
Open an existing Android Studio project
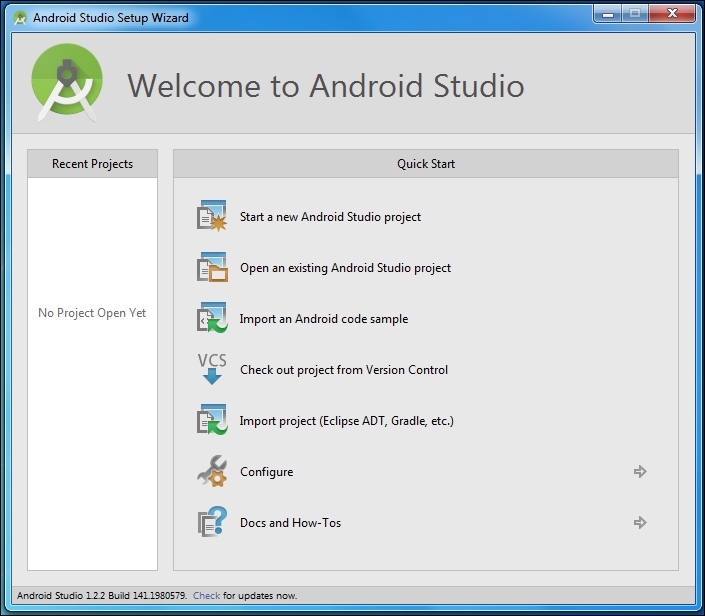point(345,268)
